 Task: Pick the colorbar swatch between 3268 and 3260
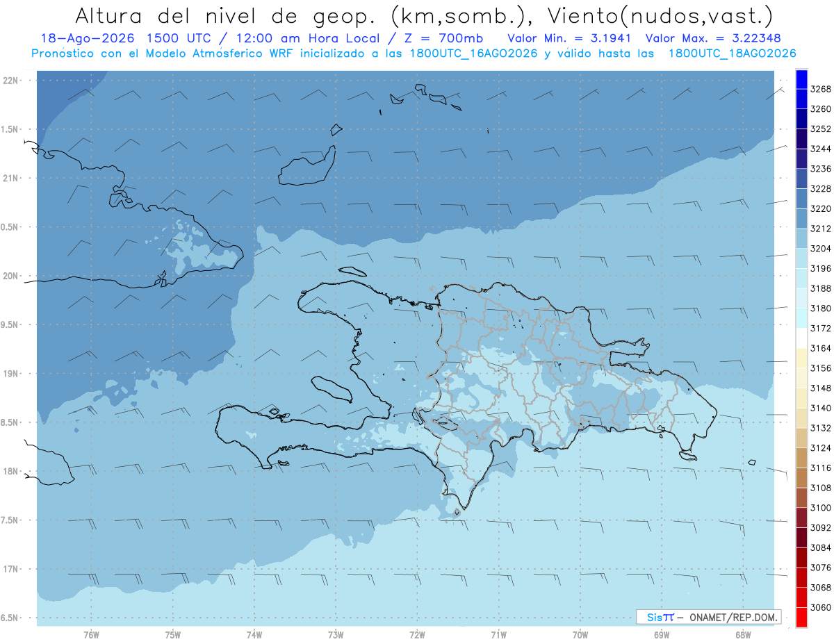pyautogui.click(x=801, y=99)
